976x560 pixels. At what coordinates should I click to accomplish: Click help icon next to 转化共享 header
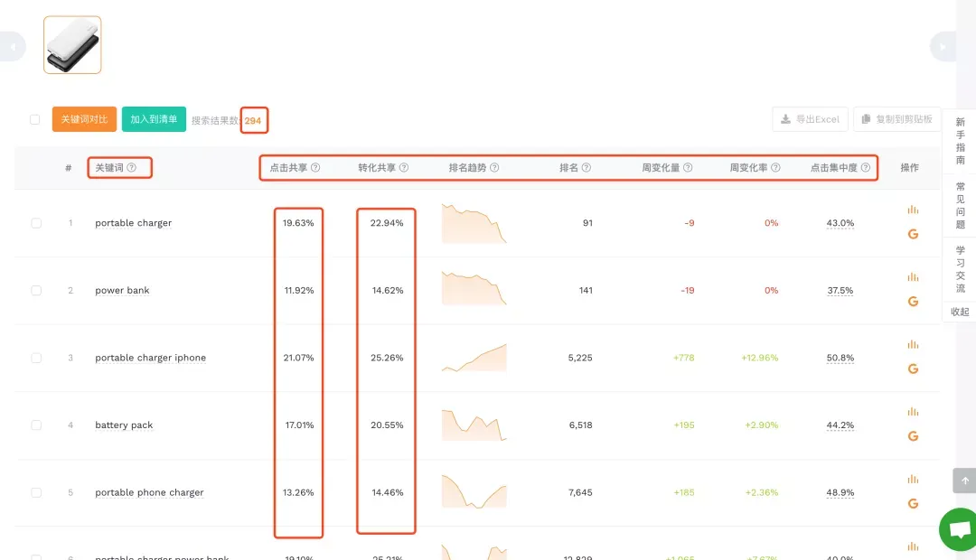(x=404, y=167)
